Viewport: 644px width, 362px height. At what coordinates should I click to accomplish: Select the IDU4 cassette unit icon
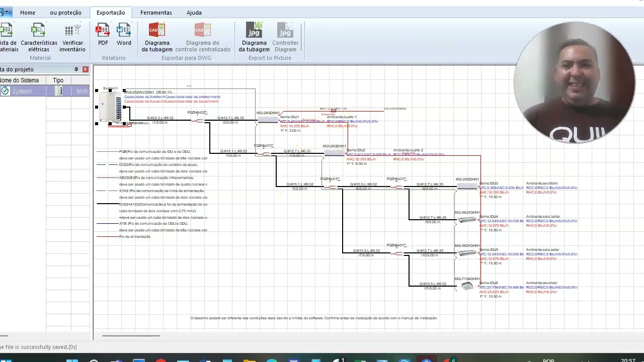pos(466,220)
